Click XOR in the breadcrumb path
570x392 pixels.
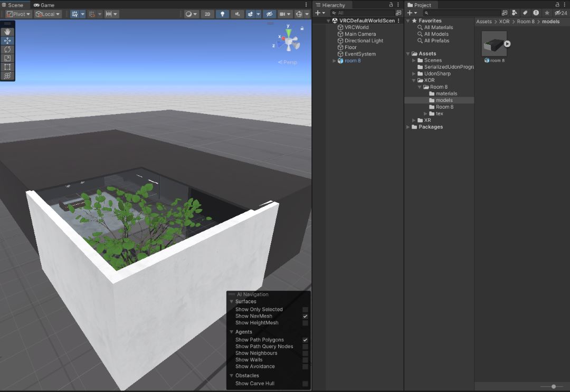[504, 22]
